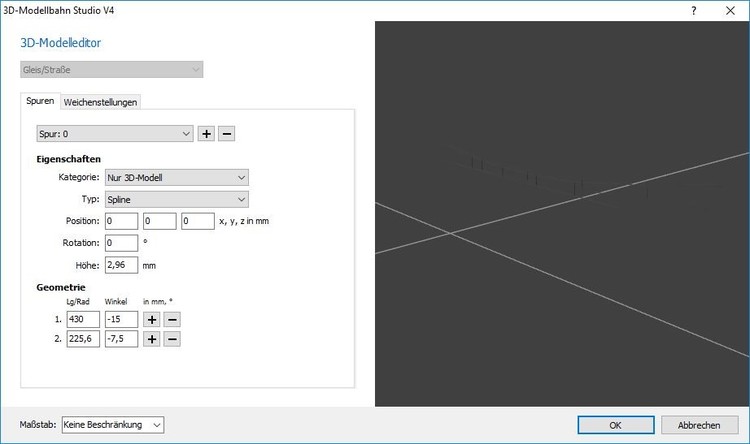Select the Position z input field
The width and height of the screenshot is (750, 444).
[198, 221]
